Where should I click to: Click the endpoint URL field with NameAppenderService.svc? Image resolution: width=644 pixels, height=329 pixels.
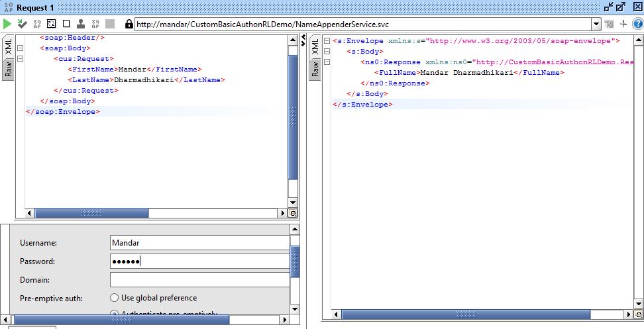coord(364,24)
